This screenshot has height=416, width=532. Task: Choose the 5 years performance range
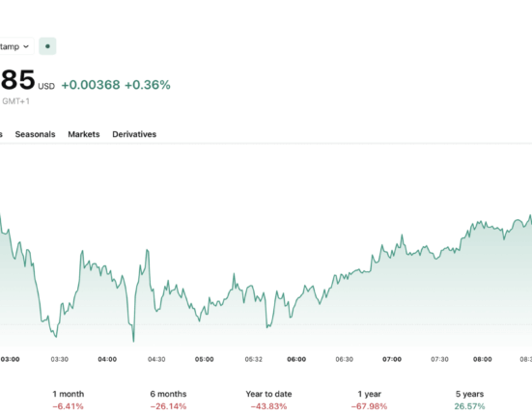pos(469,400)
